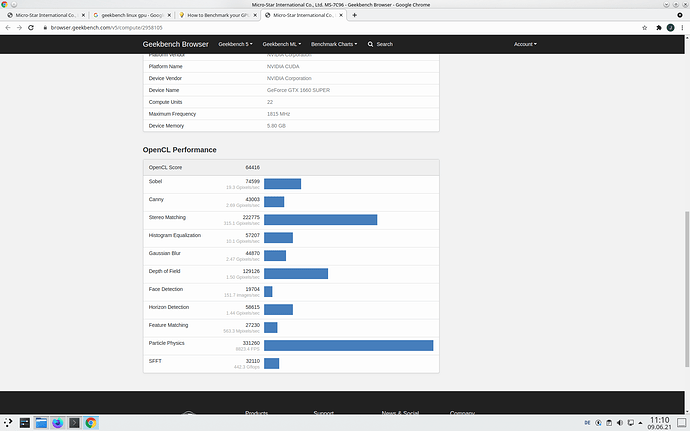
Task: Click the 'Gaussian Blur' row label
Action: (165, 253)
